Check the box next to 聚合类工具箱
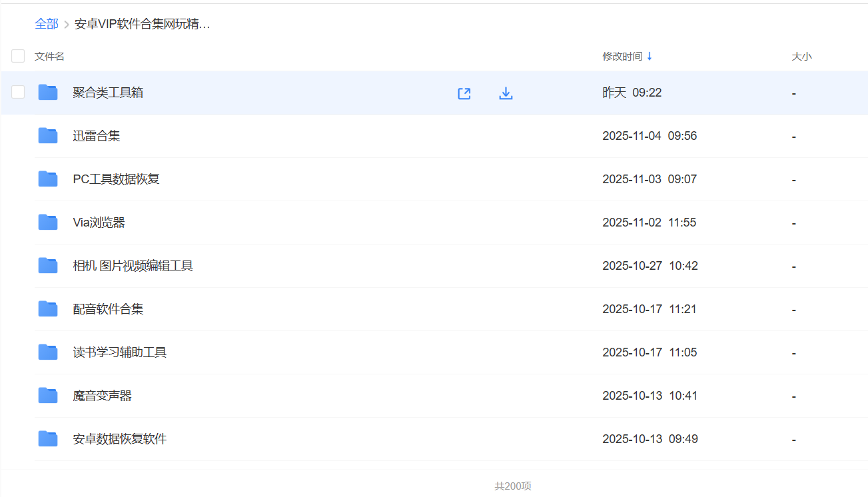The image size is (868, 497). pyautogui.click(x=18, y=93)
